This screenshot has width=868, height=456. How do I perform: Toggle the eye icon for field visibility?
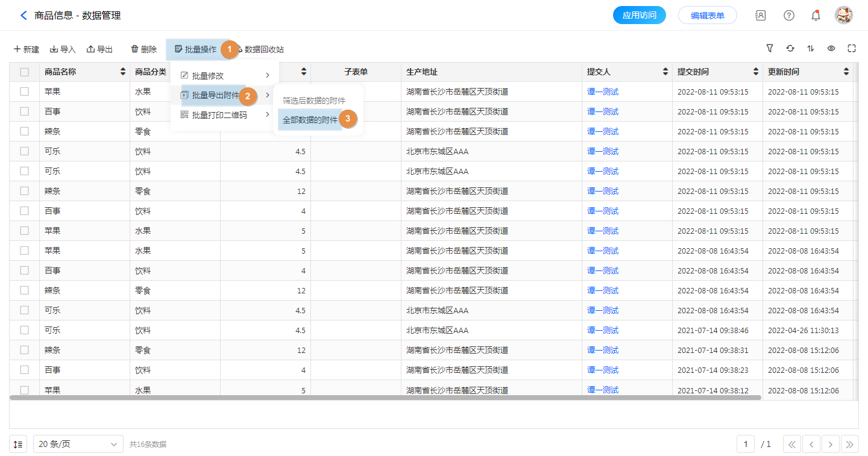pos(831,49)
